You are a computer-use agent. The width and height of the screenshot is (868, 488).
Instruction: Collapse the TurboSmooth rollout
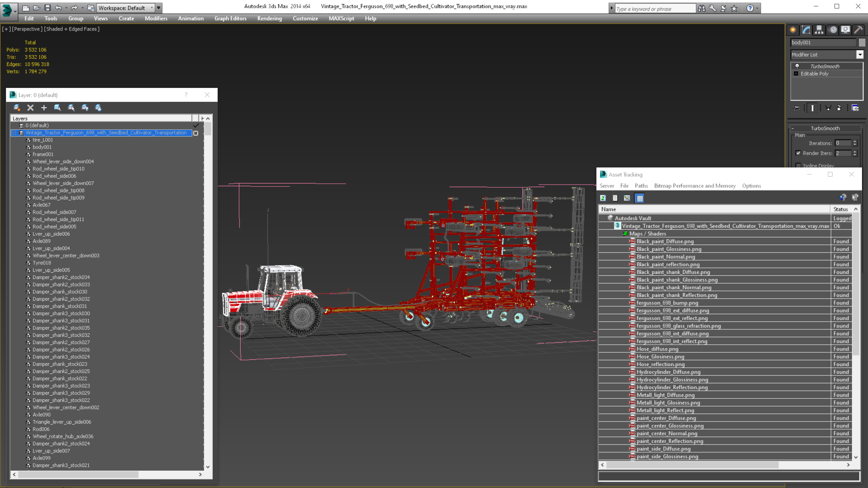(825, 128)
